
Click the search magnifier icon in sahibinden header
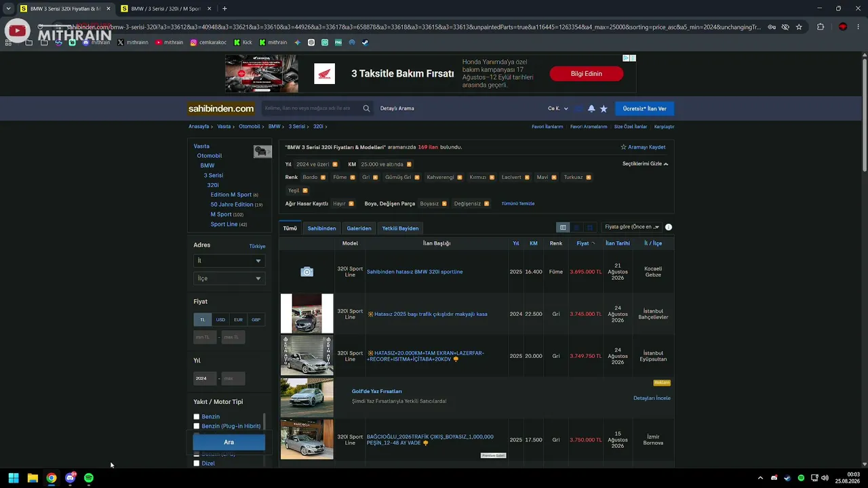[366, 108]
